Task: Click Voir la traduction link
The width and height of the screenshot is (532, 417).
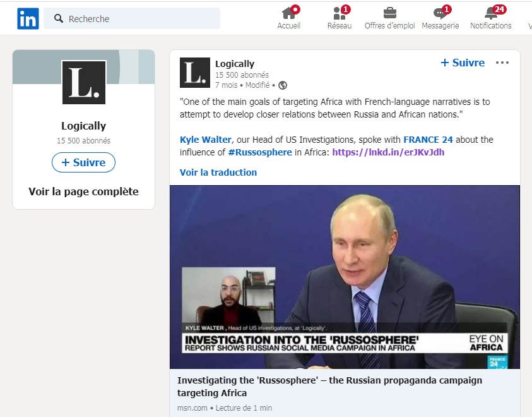Action: [x=218, y=172]
